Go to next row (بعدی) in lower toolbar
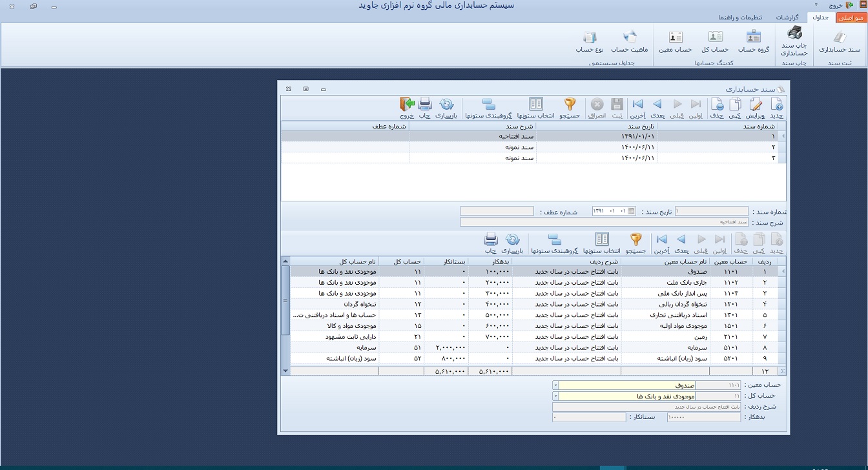This screenshot has width=868, height=470. [681, 243]
